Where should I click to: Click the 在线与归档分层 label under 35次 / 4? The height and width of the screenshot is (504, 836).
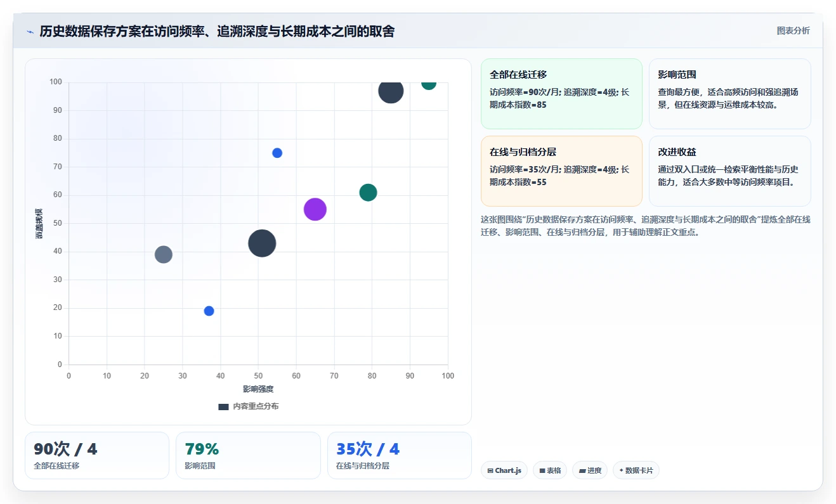363,465
